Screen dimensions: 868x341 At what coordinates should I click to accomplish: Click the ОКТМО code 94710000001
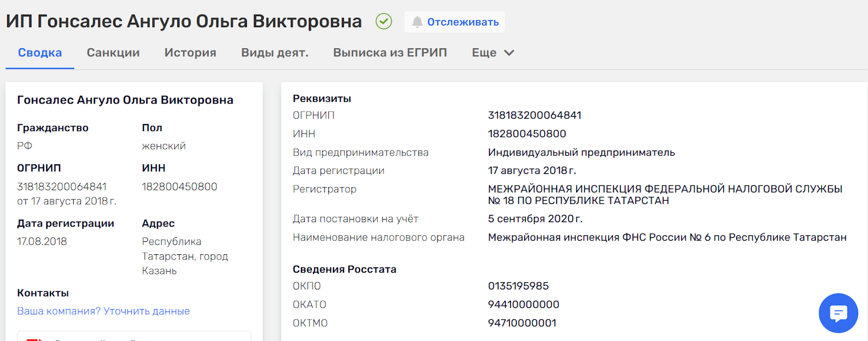tap(522, 323)
